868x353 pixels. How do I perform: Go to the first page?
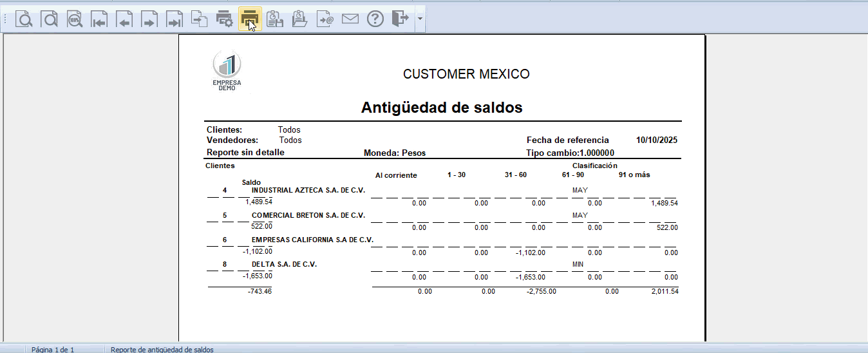pyautogui.click(x=99, y=19)
